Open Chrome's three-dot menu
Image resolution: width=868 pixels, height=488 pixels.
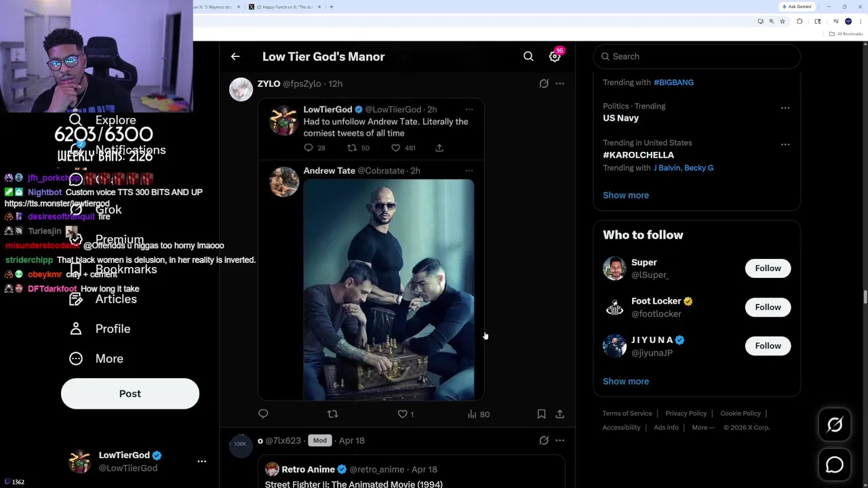pyautogui.click(x=860, y=22)
